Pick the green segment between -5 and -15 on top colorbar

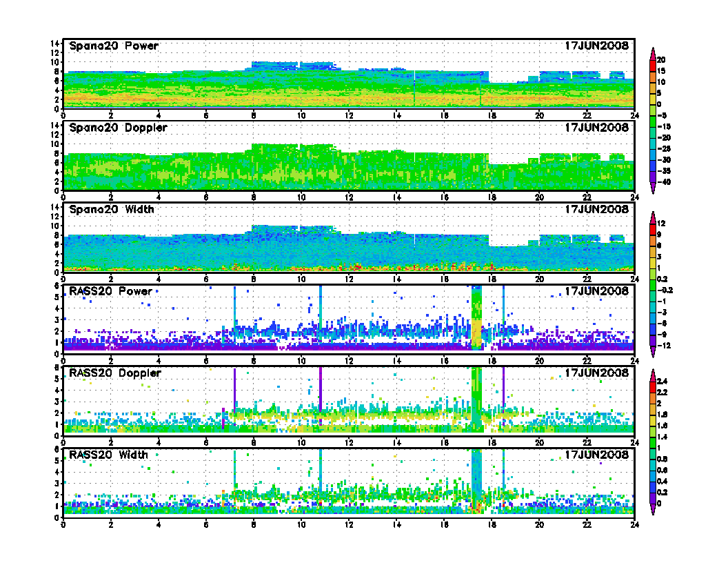point(653,121)
